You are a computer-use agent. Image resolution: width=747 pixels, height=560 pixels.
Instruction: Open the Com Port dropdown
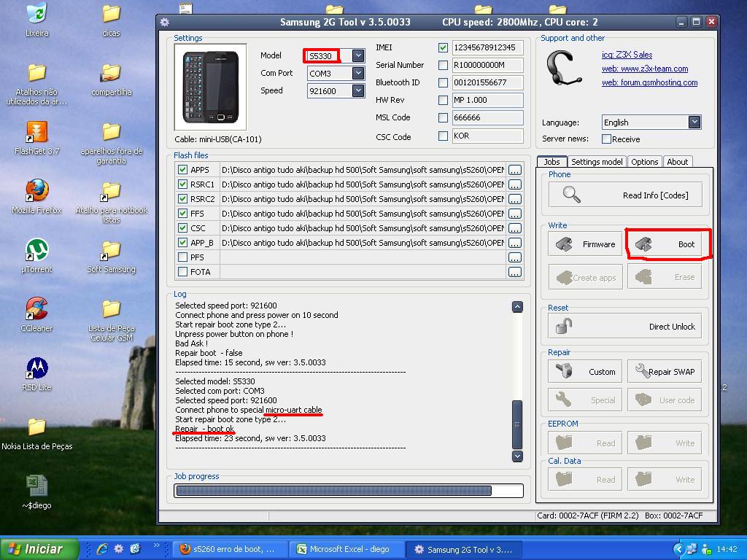click(x=358, y=74)
